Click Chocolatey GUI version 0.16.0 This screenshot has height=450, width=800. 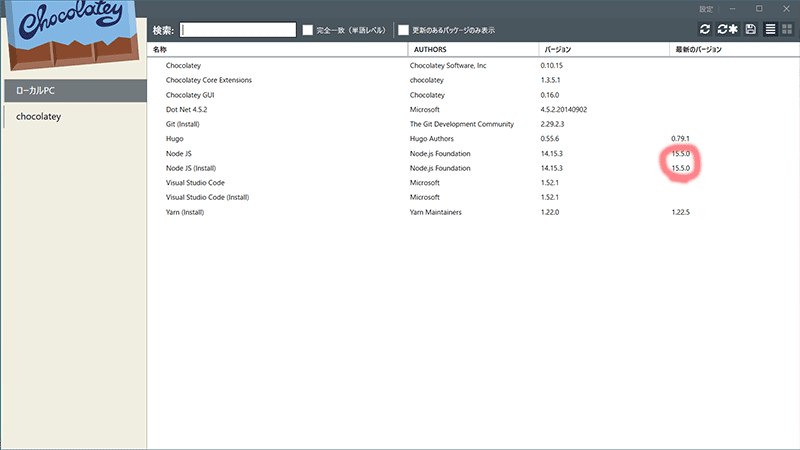549,95
